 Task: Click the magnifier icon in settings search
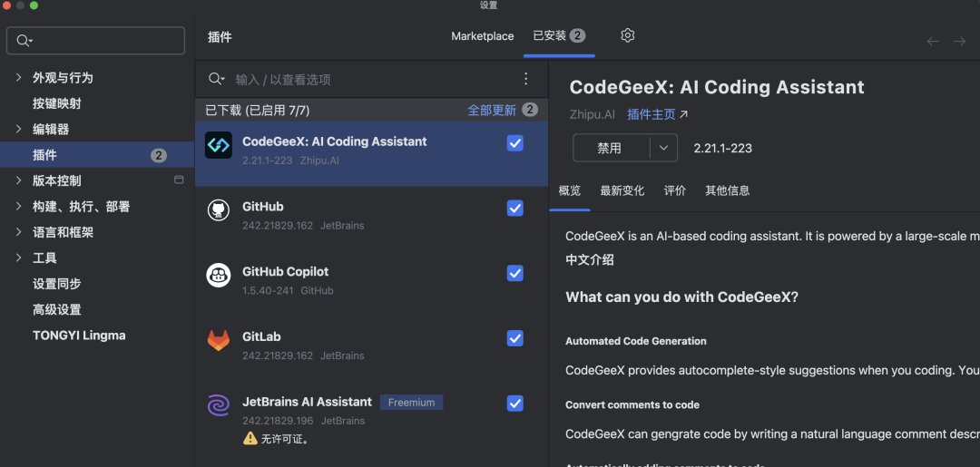click(24, 41)
